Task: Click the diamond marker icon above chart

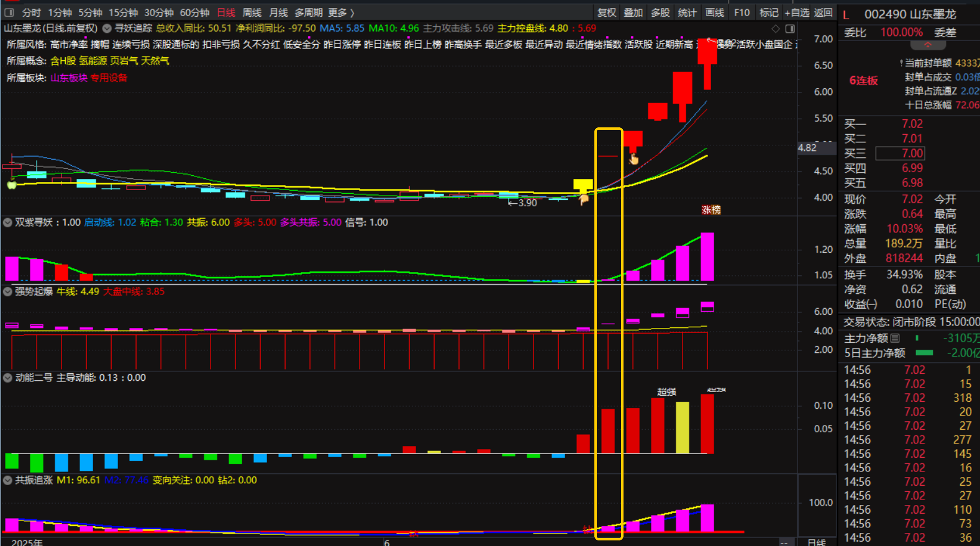Action: (776, 29)
